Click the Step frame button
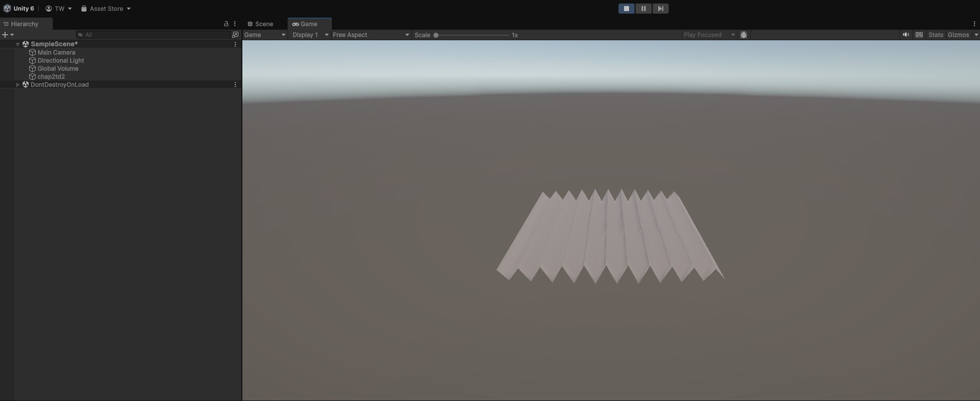 (x=660, y=9)
